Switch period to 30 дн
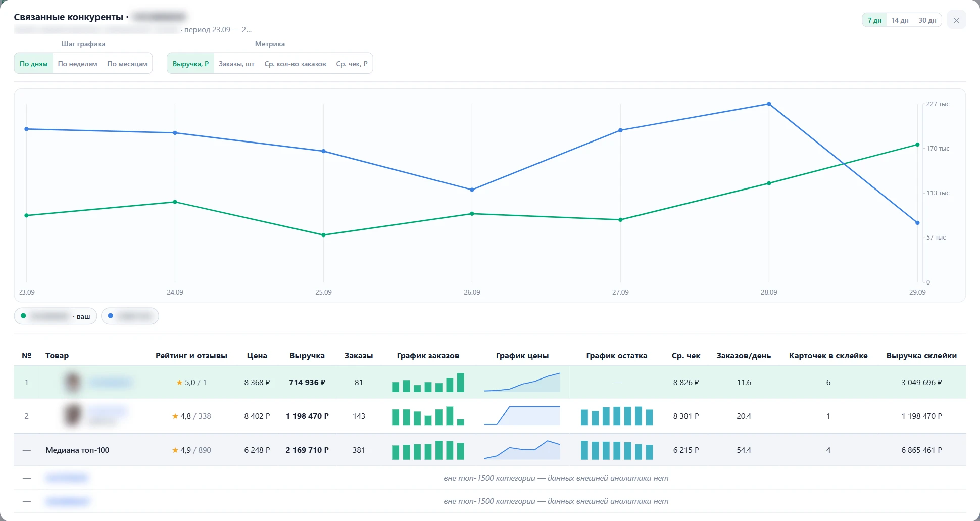This screenshot has width=980, height=521. click(x=927, y=20)
